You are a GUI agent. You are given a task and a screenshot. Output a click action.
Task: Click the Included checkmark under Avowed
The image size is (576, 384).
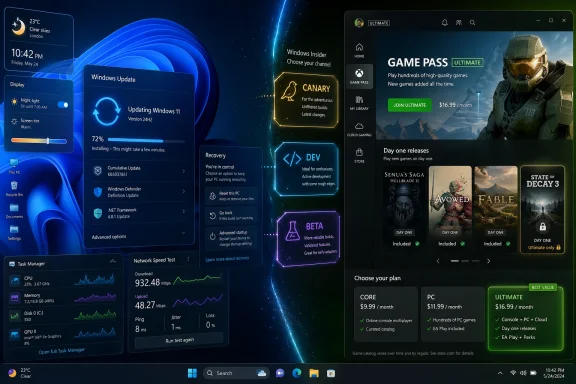click(x=462, y=243)
